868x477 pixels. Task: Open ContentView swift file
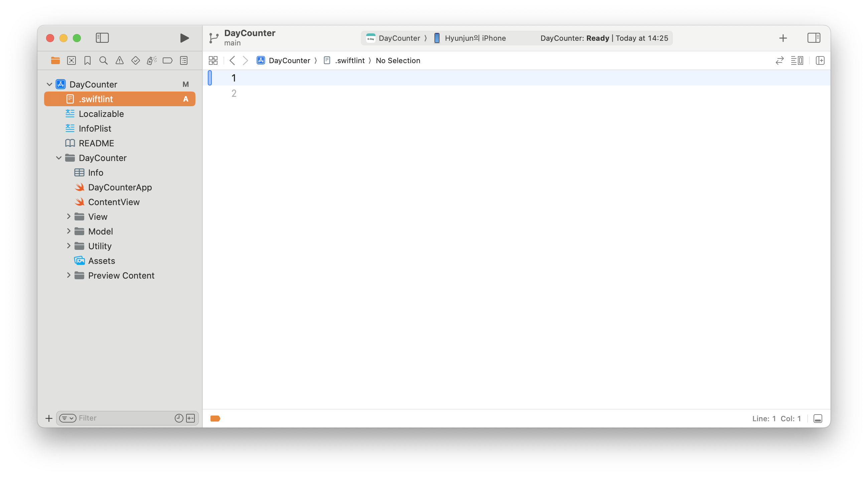pos(114,202)
